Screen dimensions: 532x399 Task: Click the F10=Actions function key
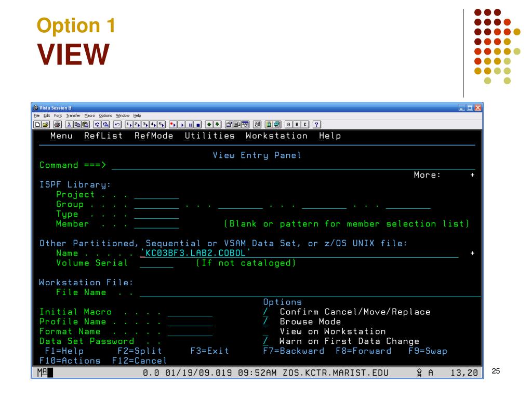pos(70,361)
